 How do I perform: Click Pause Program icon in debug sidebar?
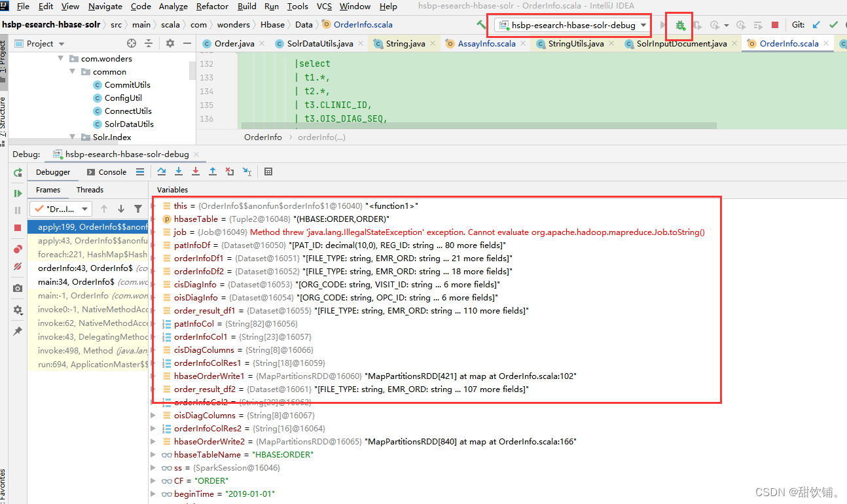pyautogui.click(x=18, y=210)
